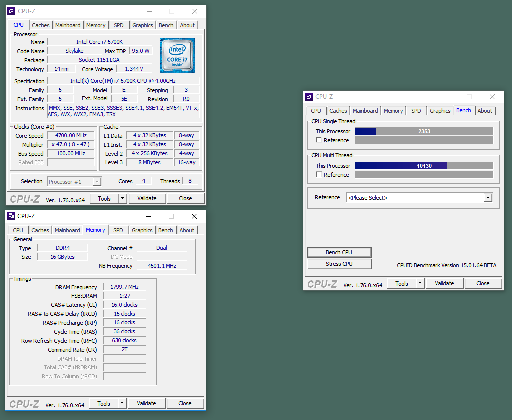Click Validate in the Bench window
The image size is (512, 420).
pos(445,283)
